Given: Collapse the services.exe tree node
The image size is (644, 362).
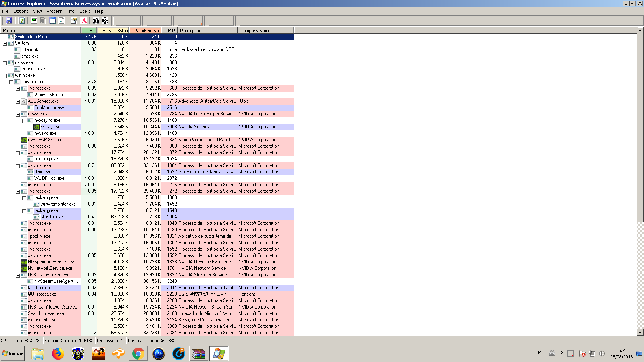Looking at the screenshot, I should click(11, 82).
